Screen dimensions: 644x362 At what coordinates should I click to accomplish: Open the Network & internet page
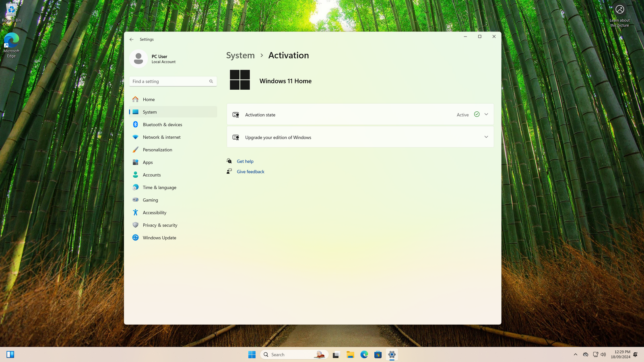click(173, 137)
